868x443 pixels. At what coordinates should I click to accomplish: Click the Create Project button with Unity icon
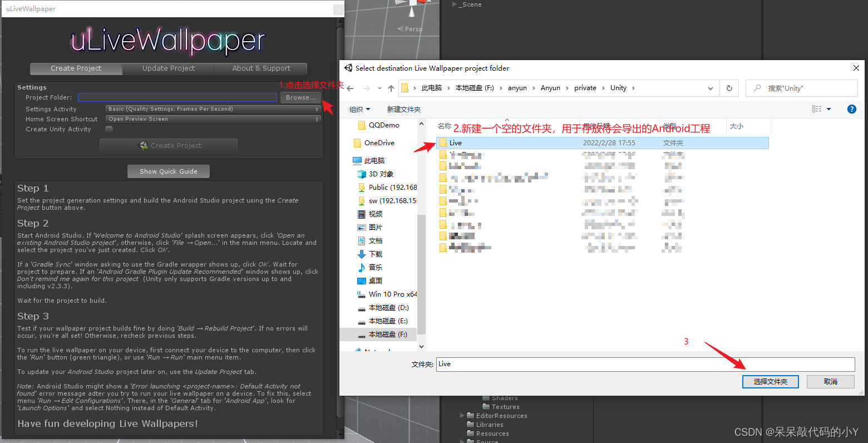[169, 146]
